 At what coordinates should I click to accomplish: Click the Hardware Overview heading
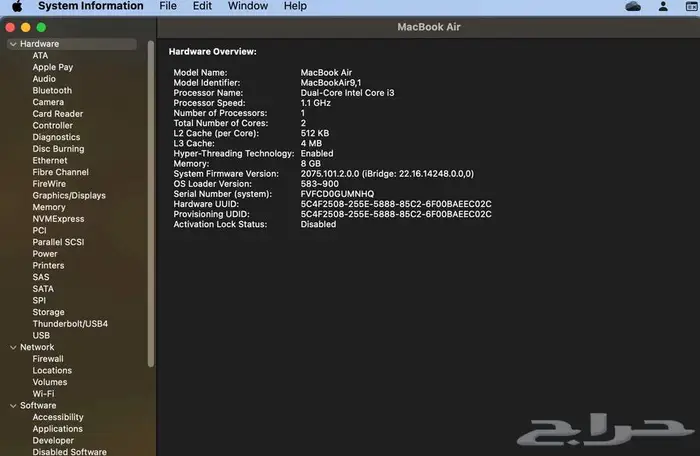[212, 51]
